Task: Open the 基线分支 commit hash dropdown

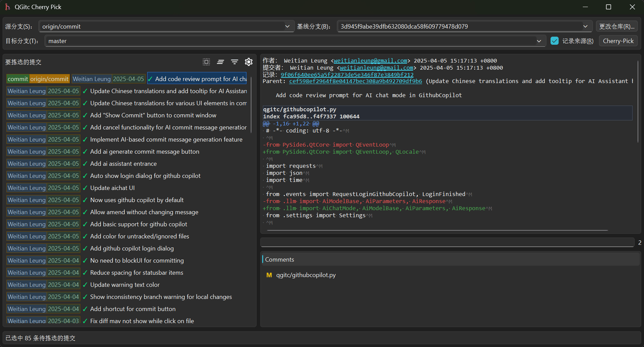Action: point(585,27)
